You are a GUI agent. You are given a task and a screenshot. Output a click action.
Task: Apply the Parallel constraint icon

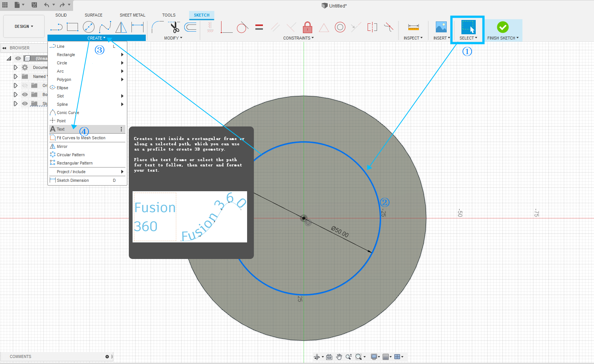275,27
